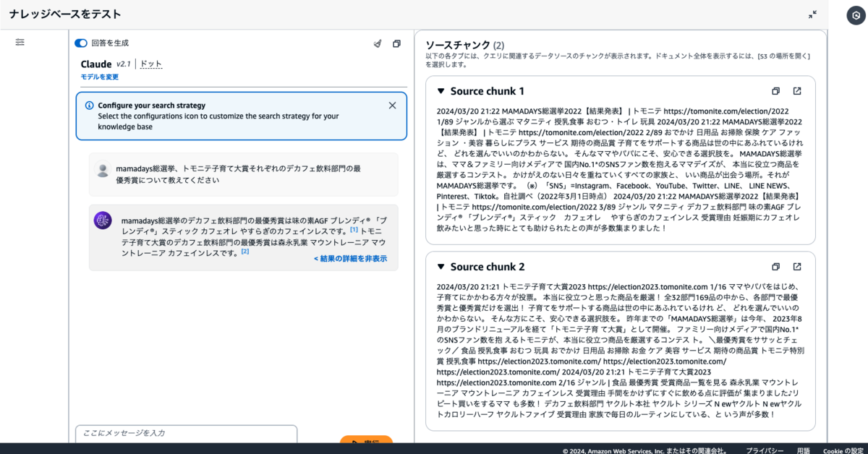
Task: Click the orange 実行 run button
Action: 366,440
